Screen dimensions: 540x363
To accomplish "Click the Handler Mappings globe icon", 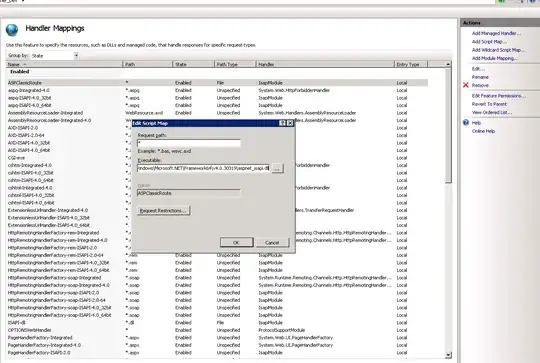I will click(12, 30).
